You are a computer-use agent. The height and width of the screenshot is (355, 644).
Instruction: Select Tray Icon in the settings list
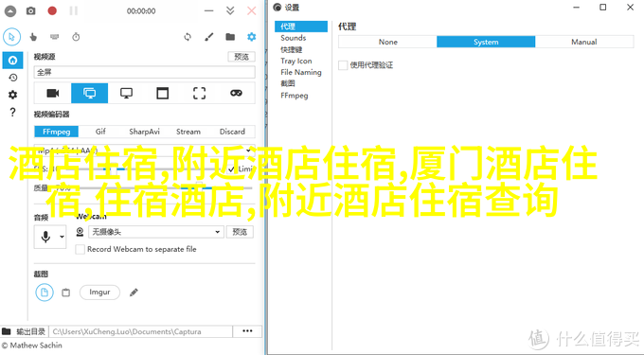click(296, 61)
